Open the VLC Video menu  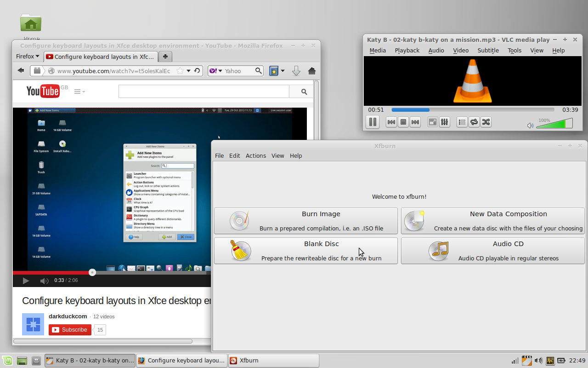point(461,51)
